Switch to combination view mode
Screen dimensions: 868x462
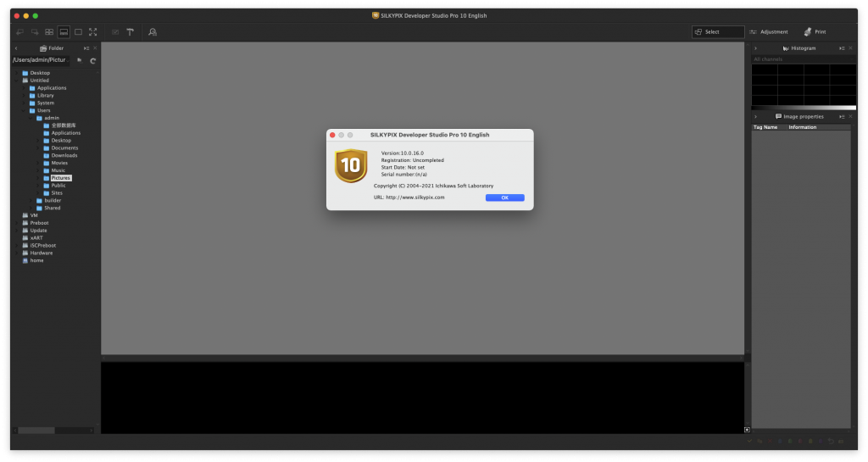64,32
